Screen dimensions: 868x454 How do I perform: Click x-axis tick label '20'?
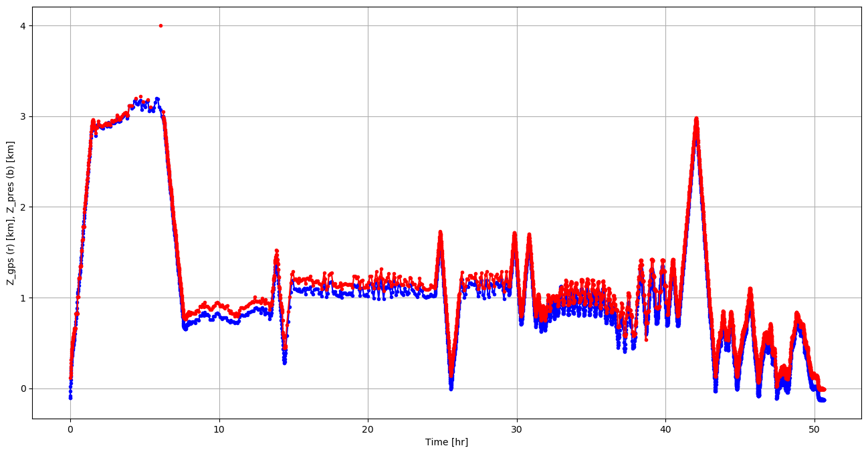368,429
